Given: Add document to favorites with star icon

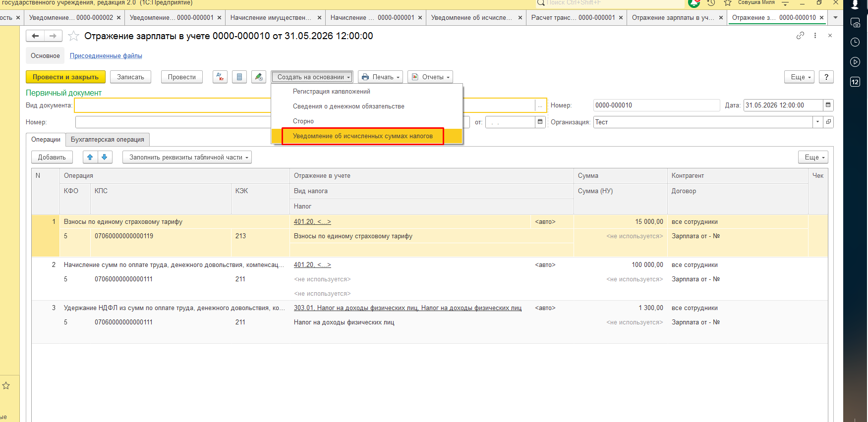Looking at the screenshot, I should pos(73,36).
